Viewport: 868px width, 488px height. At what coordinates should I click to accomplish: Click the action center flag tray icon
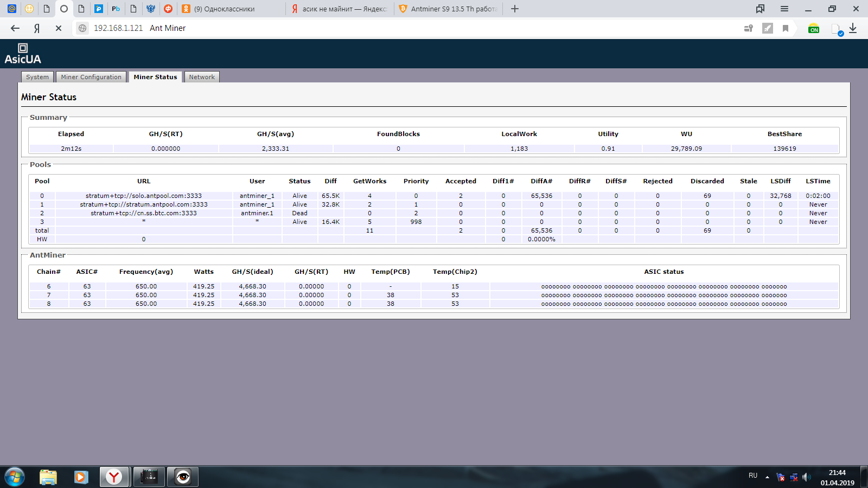781,477
